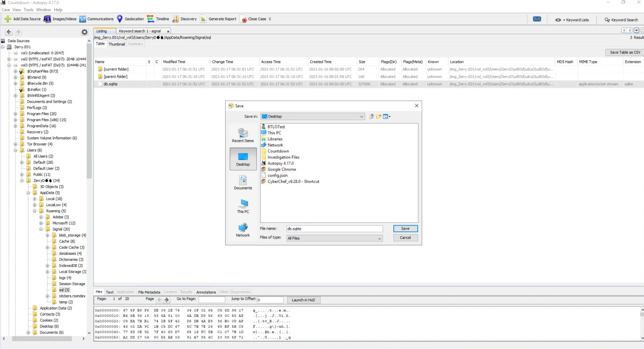Open the Discovery tool
This screenshot has width=644, height=349.
point(185,19)
